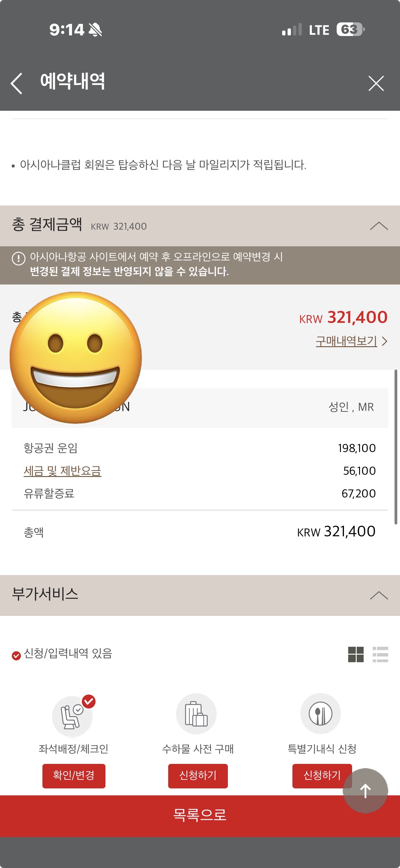The height and width of the screenshot is (868, 400).
Task: Tap the scroll-to-top arrow button
Action: tap(365, 791)
